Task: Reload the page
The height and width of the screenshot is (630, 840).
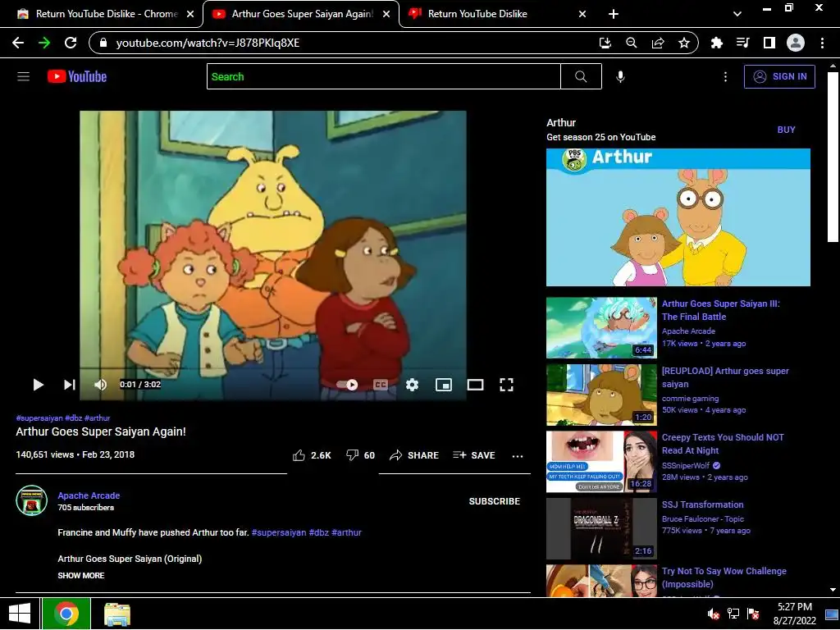Action: (71, 43)
